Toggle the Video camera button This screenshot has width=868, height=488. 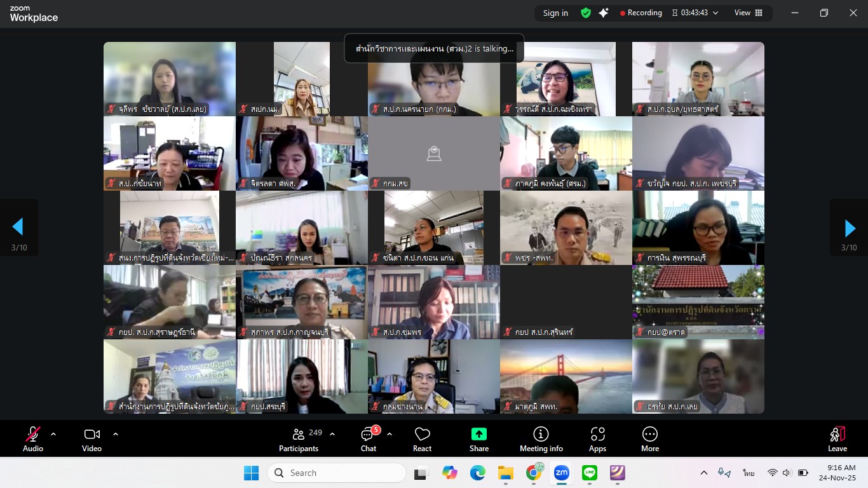click(x=92, y=440)
